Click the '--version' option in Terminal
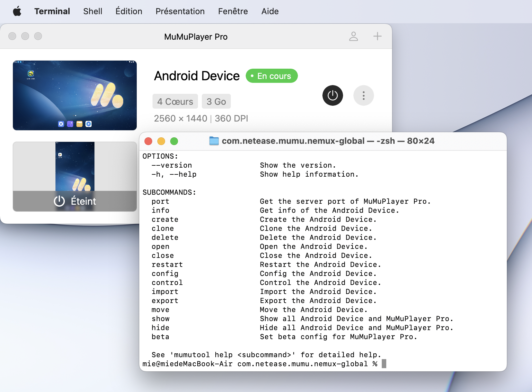532x392 pixels. [x=172, y=165]
